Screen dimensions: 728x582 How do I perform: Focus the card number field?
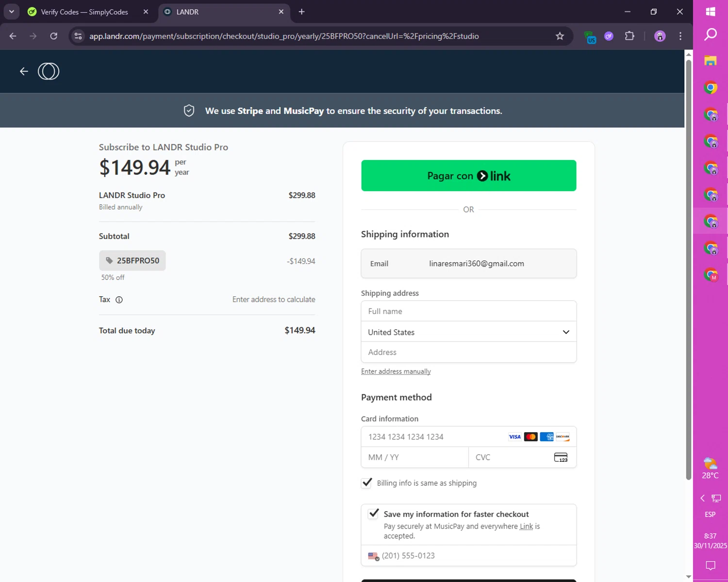click(468, 437)
